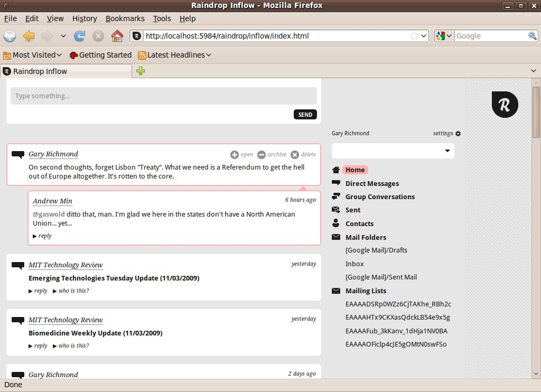Open the Home section in sidebar

[x=356, y=170]
